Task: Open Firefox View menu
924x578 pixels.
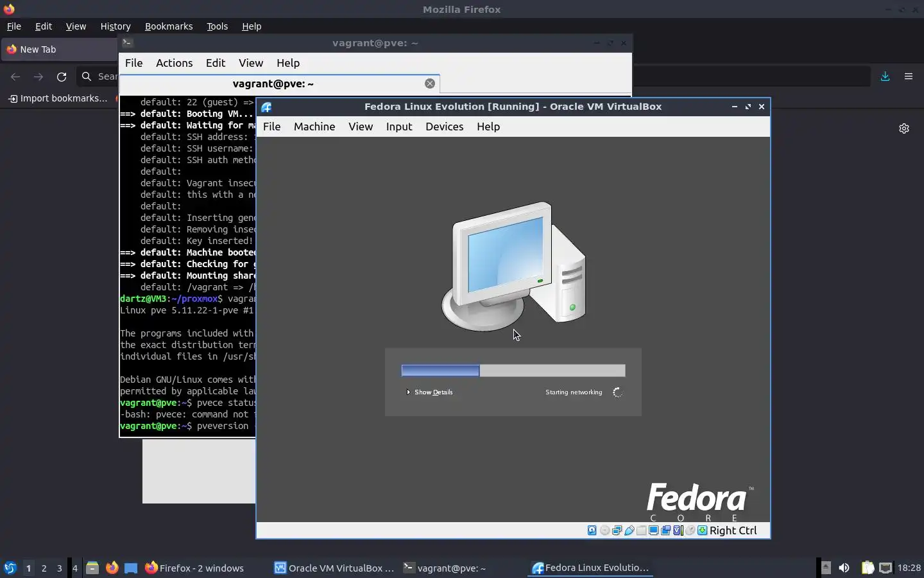Action: coord(76,26)
